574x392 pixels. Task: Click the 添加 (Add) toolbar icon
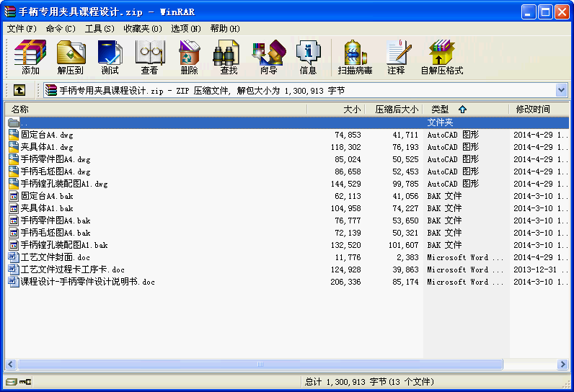click(30, 57)
